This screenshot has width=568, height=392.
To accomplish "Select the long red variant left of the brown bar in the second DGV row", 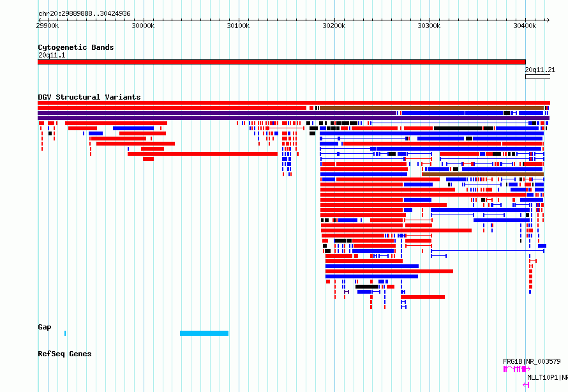I will [x=172, y=108].
